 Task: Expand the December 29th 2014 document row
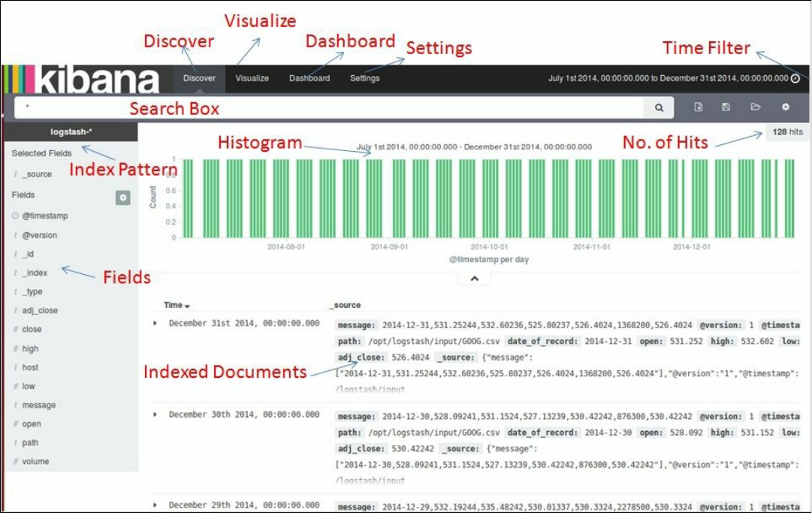click(155, 505)
